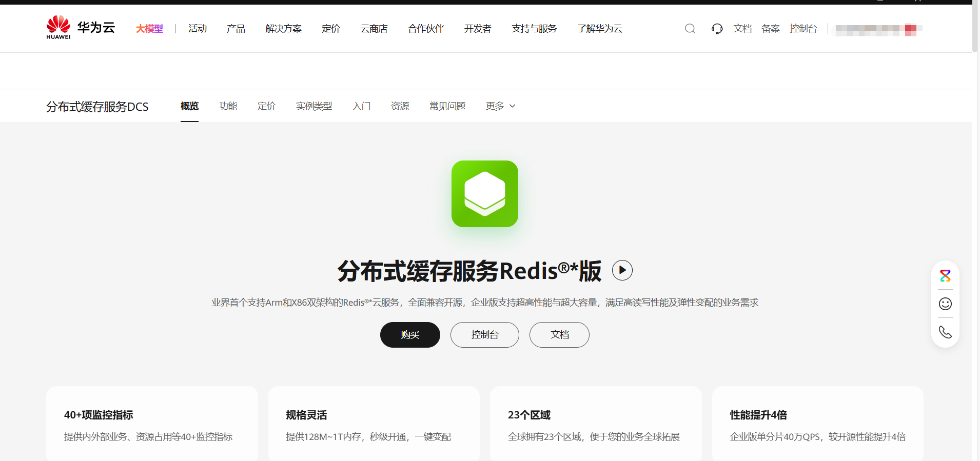Open the 定价 top navigation menu

[331, 29]
